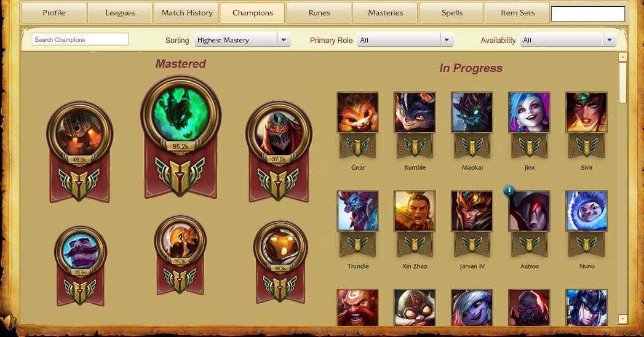This screenshot has height=337, width=644.
Task: Open the Availability filter dropdown
Action: pyautogui.click(x=568, y=40)
